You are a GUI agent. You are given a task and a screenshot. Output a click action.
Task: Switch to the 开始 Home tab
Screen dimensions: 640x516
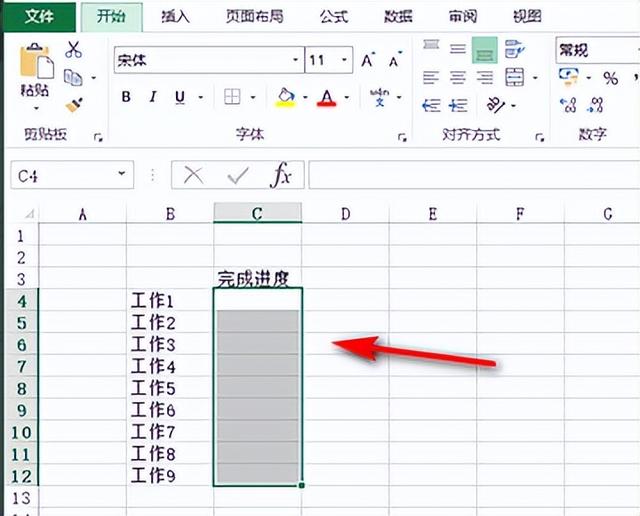(111, 17)
